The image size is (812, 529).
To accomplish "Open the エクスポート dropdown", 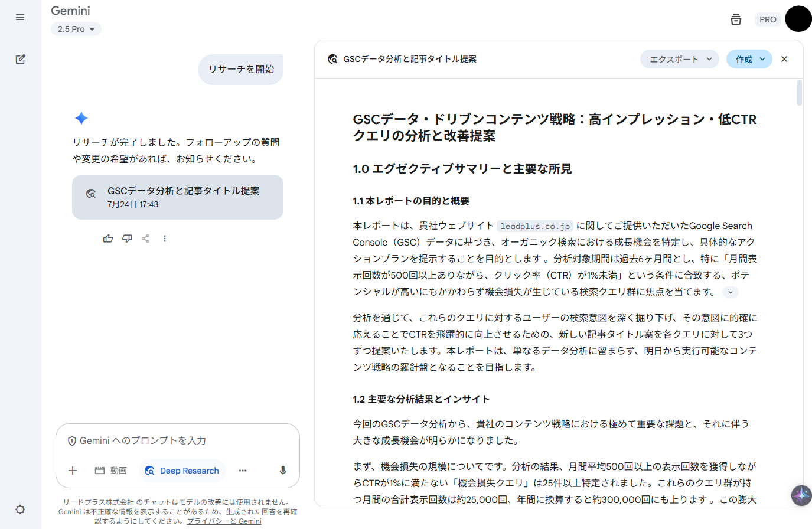I will (680, 59).
